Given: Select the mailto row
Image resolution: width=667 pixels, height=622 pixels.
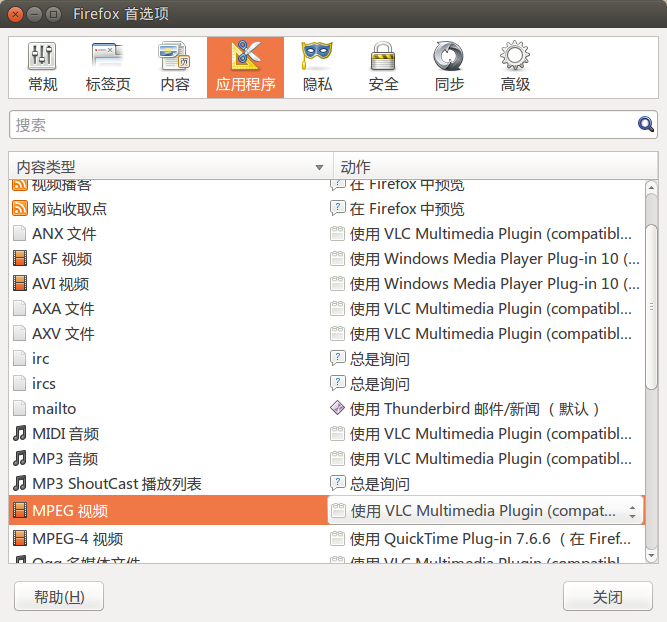Looking at the screenshot, I should 327,408.
